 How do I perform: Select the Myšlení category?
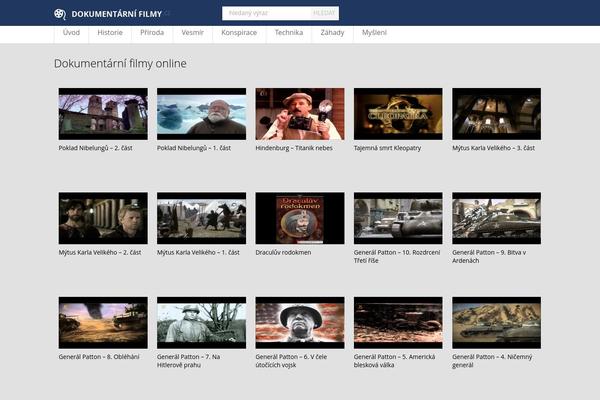[x=374, y=33]
